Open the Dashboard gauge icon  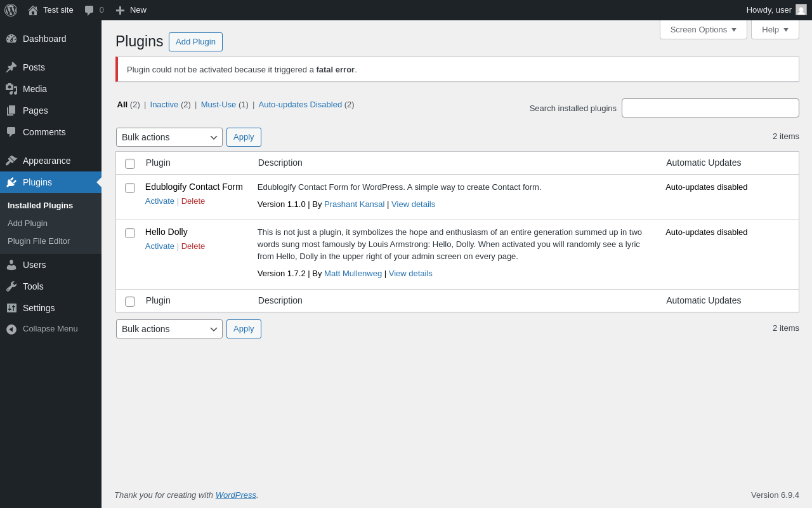click(x=11, y=39)
